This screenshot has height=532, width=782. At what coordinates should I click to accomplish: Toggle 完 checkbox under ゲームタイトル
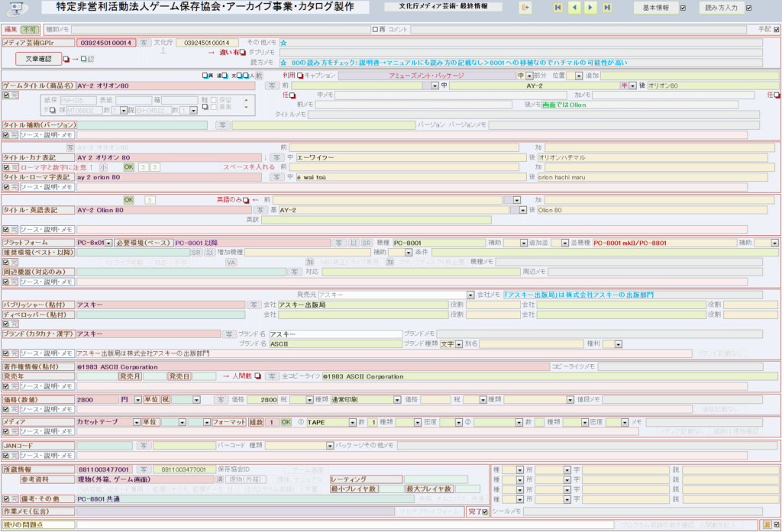[x=6, y=95]
